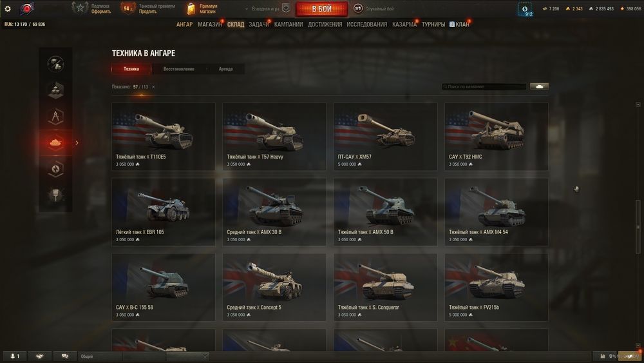Expand the sidebar arrow next to vehicles icon
This screenshot has height=363, width=644.
tap(77, 142)
